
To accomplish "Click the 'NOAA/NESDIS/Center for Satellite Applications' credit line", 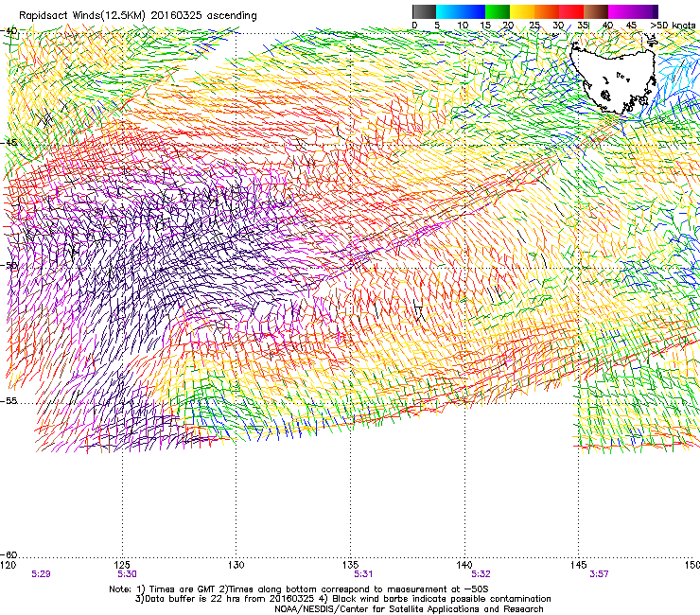I will [409, 609].
